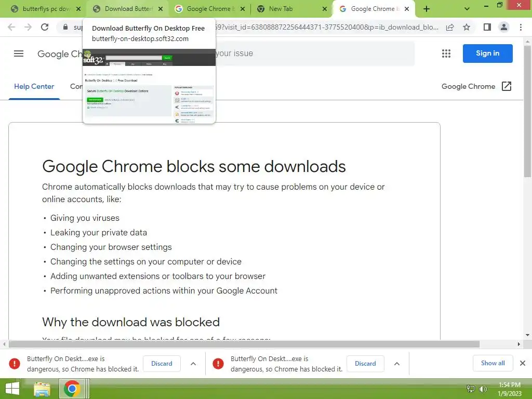The height and width of the screenshot is (399, 532).
Task: Go forward to the next page
Action: (28, 27)
